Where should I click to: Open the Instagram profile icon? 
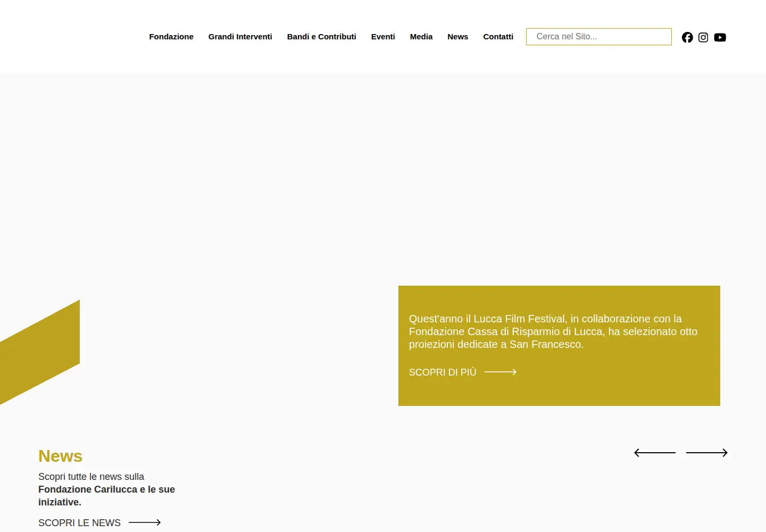(703, 37)
